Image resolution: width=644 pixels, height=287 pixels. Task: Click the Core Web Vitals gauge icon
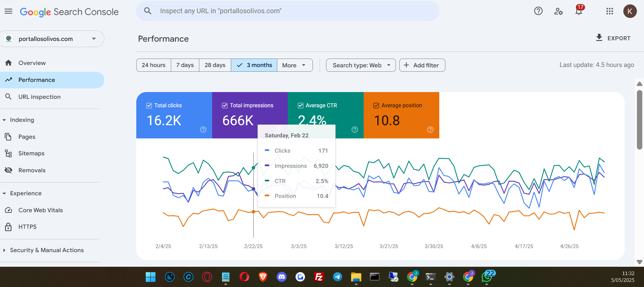8,210
